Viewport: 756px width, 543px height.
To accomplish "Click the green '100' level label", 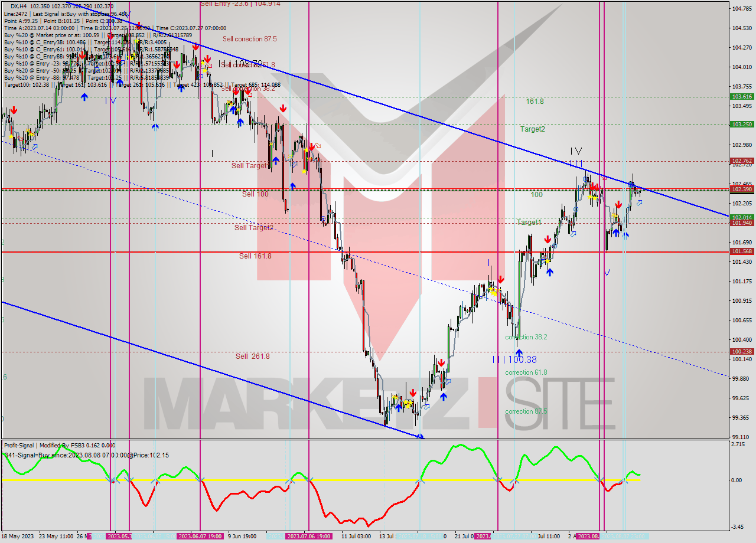I will [x=536, y=195].
